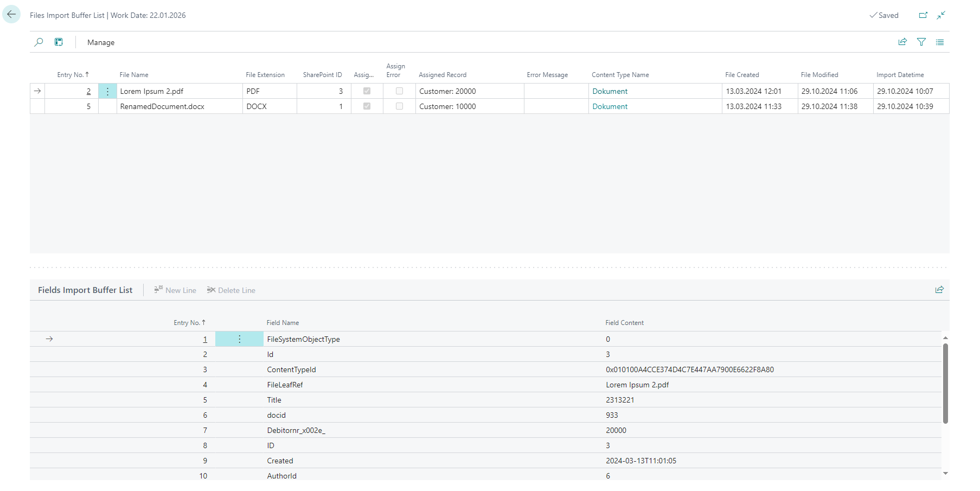Share the Fields Import Buffer List
Screen dimensions: 980x491
tap(939, 290)
